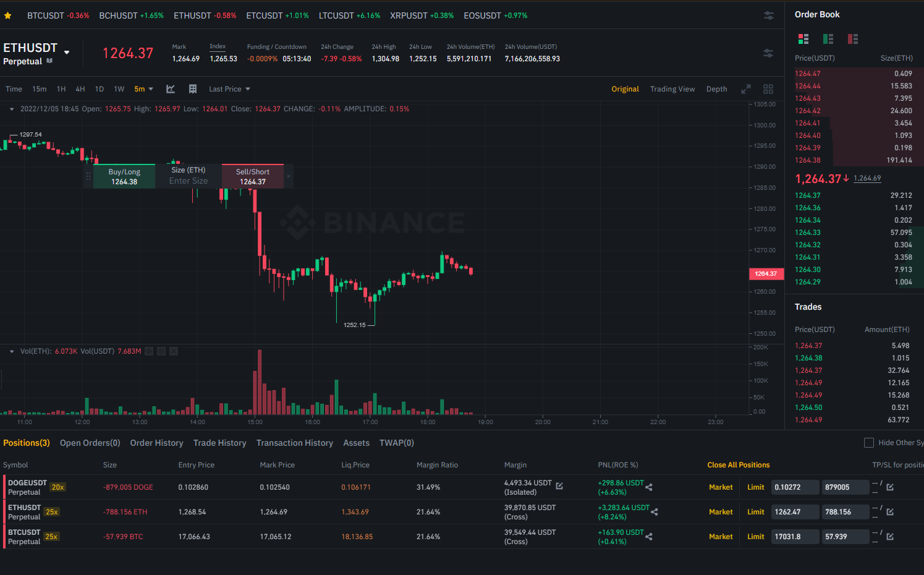Viewport: 924px width, 575px height.
Task: Change DOGEUSDT 20x leverage badge
Action: click(57, 487)
